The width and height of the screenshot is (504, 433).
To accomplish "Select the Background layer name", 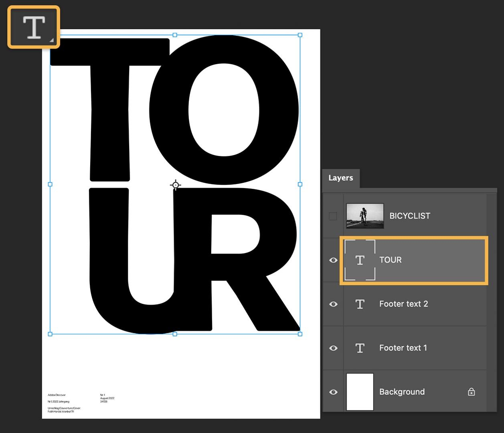I will pyautogui.click(x=402, y=392).
